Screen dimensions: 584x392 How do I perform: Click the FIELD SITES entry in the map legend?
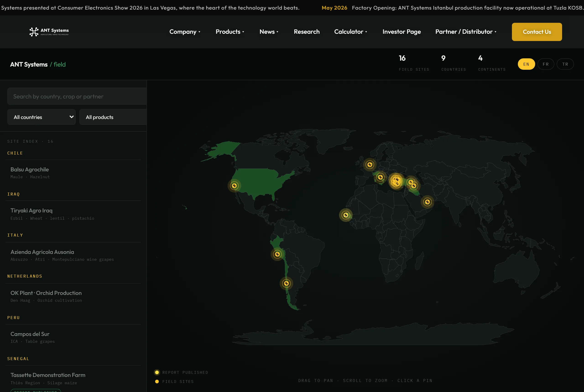coord(174,381)
